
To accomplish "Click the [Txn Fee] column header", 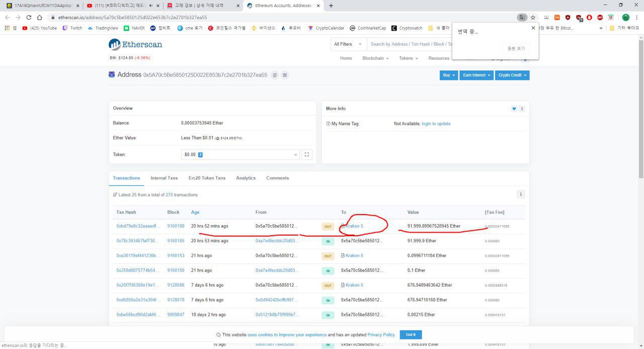I will [x=495, y=213].
